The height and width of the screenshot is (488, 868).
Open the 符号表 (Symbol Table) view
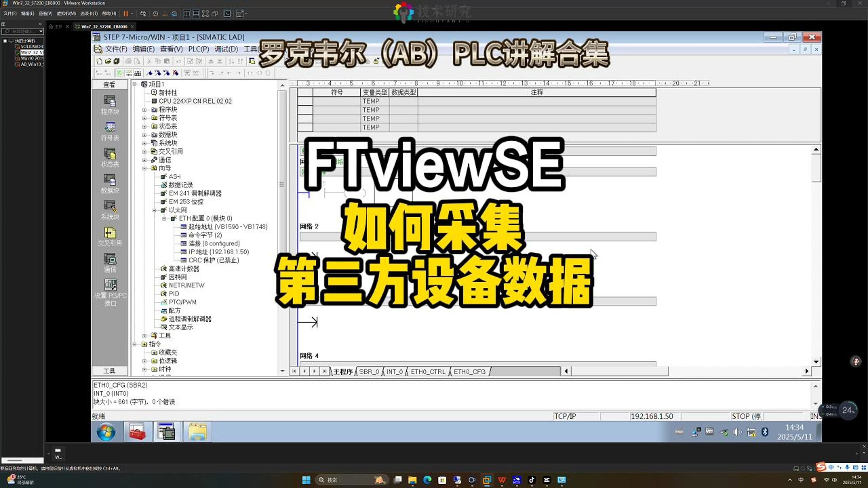tap(110, 131)
